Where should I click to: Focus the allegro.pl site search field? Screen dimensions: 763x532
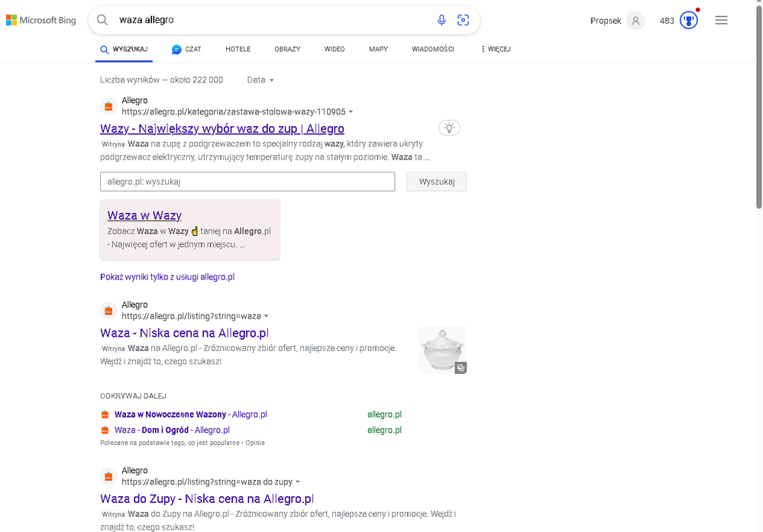tap(247, 182)
